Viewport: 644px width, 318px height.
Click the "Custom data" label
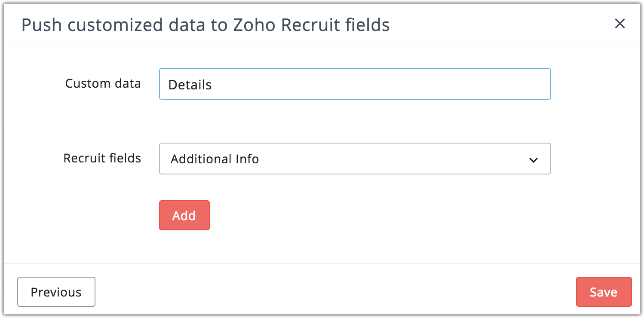(x=103, y=83)
